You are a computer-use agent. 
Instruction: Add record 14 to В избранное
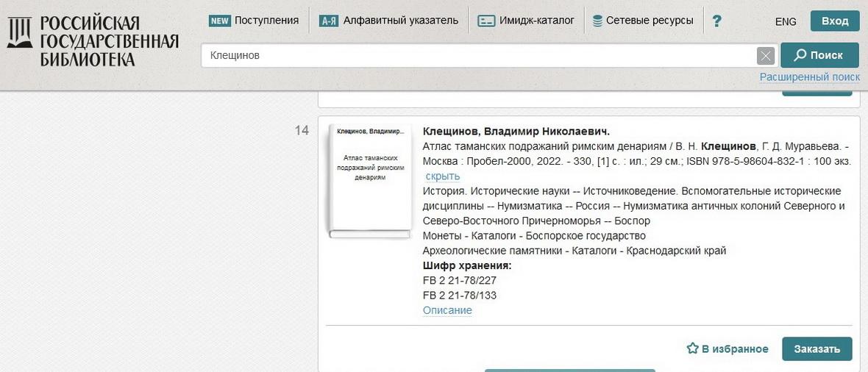tap(728, 348)
